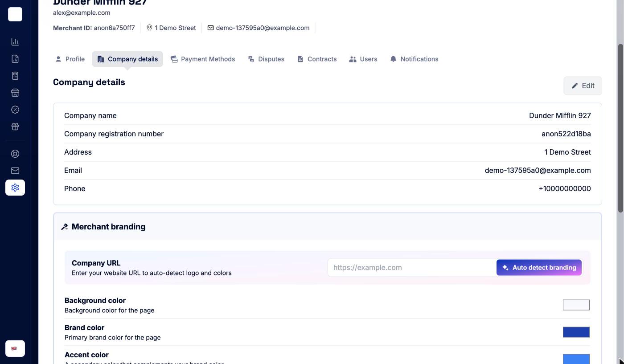Click the white logo square in the sidebar

click(15, 14)
